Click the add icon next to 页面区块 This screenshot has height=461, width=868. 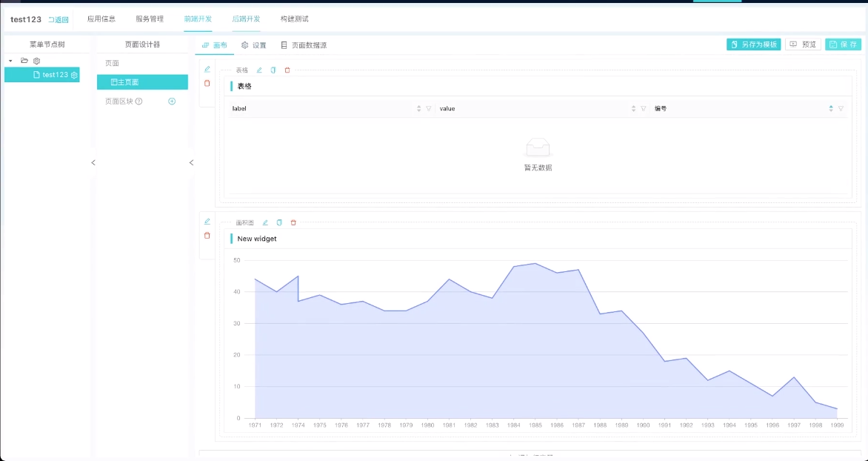[x=172, y=102]
